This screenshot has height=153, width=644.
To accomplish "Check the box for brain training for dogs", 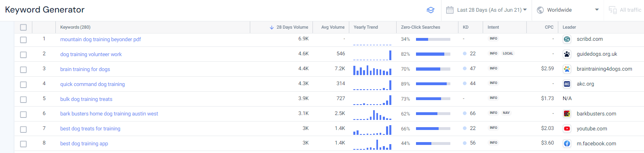I will [23, 70].
